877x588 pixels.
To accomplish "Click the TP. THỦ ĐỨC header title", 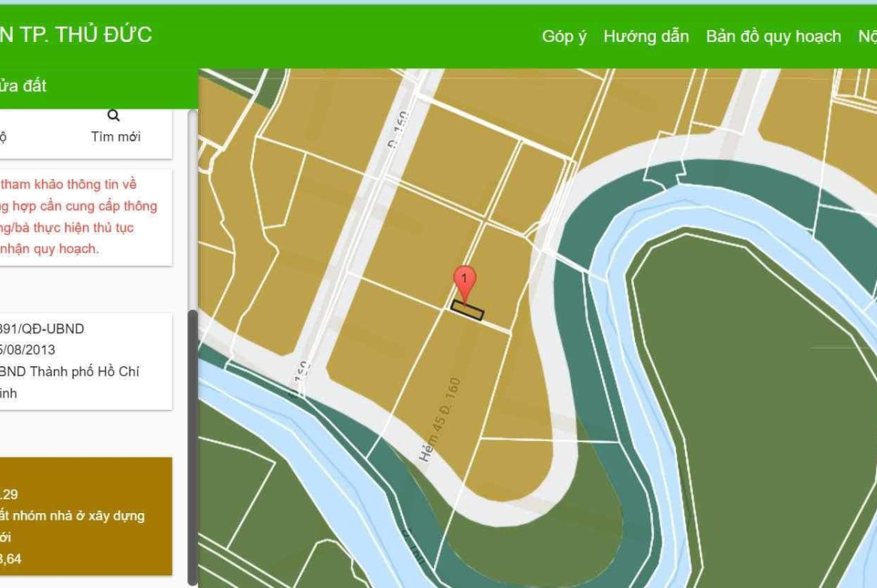I will (x=76, y=34).
